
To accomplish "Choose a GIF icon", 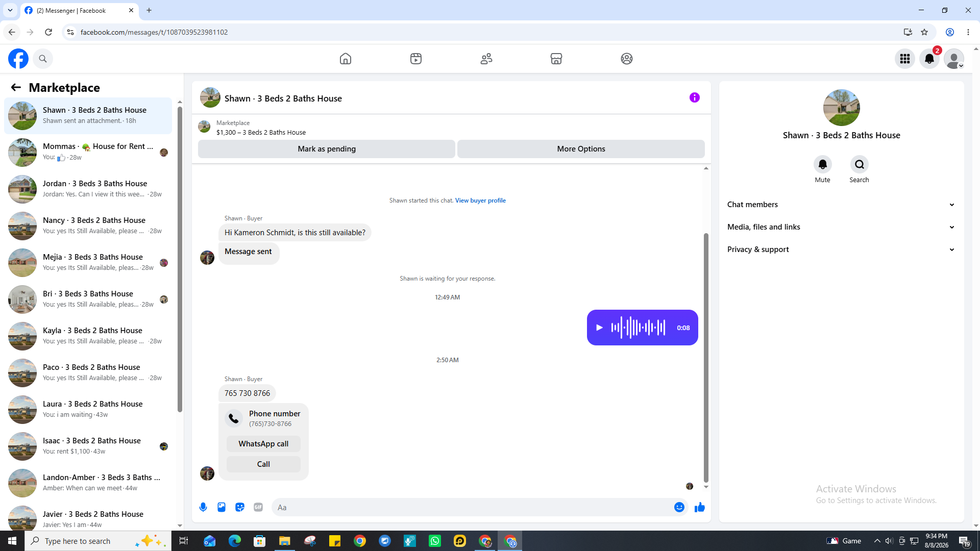I will click(258, 507).
